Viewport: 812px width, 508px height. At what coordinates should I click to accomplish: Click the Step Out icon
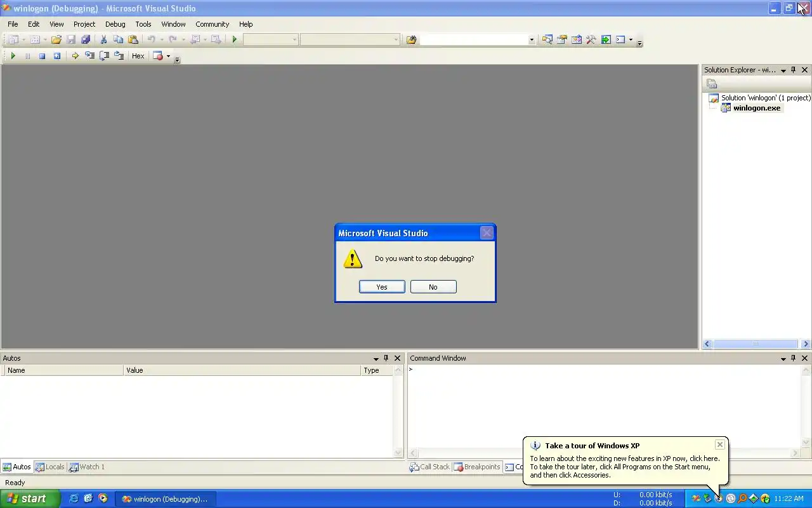[119, 56]
